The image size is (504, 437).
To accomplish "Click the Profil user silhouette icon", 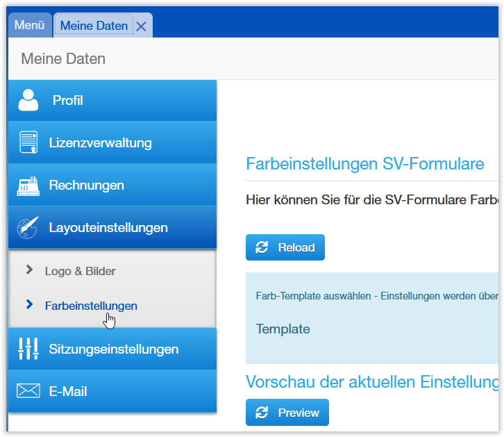I will pos(28,101).
